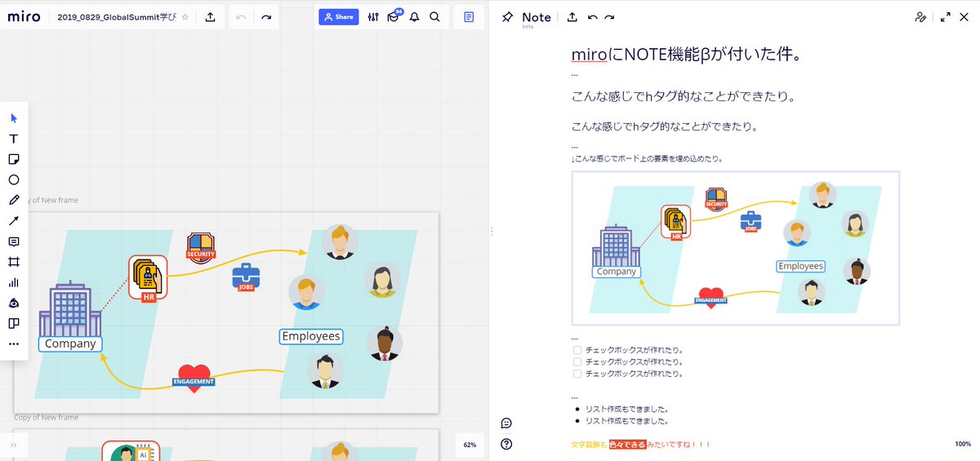
Task: Select the cursor pointer tool
Action: click(14, 118)
